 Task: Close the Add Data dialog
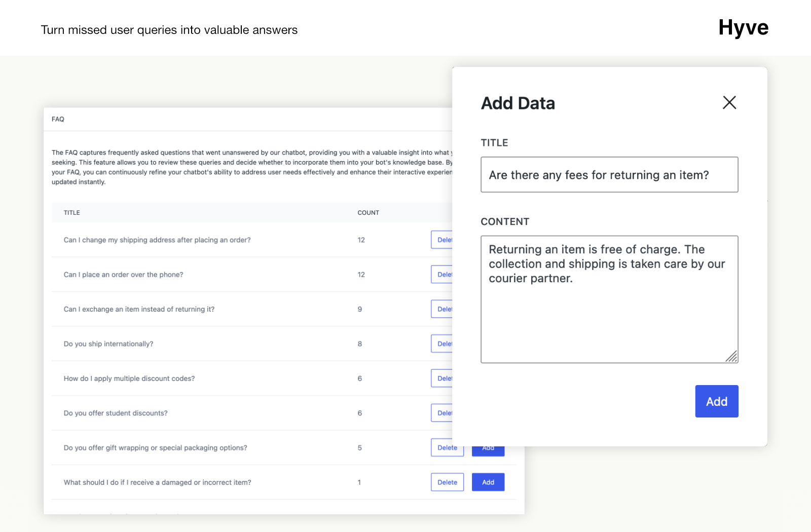729,102
